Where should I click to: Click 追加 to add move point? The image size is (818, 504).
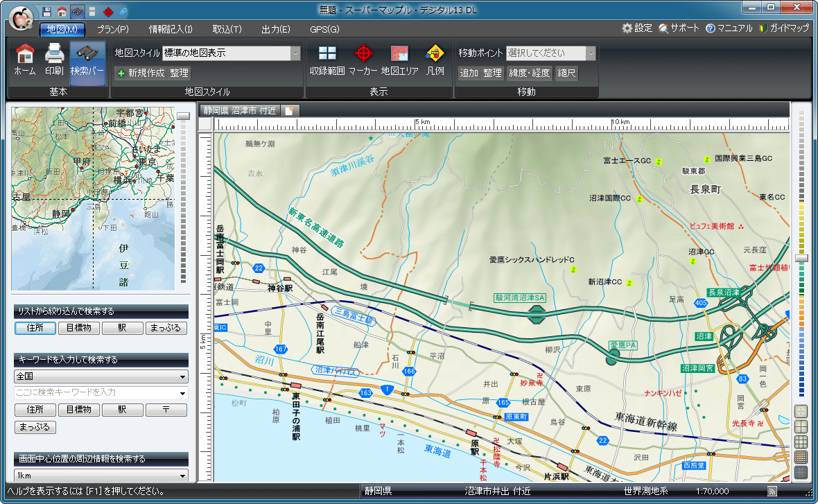pos(469,73)
